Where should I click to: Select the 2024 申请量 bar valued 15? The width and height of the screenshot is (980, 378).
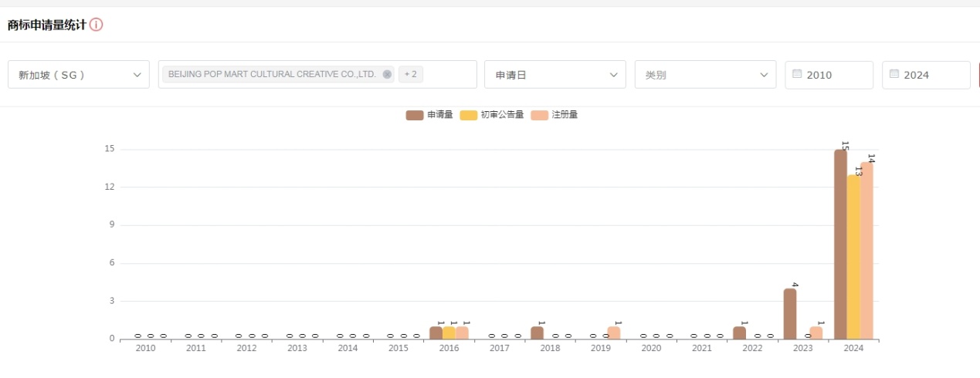[840, 244]
